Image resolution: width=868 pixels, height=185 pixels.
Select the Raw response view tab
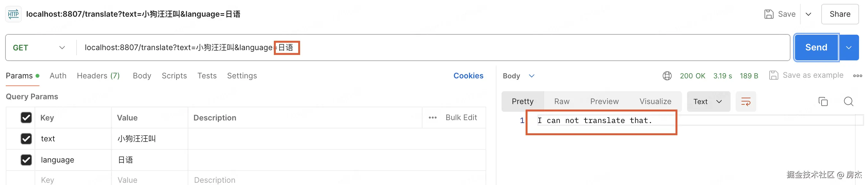tap(562, 101)
